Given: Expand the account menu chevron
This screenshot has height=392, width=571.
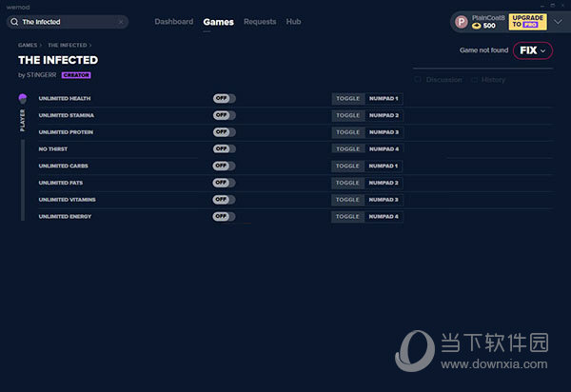Looking at the screenshot, I should pos(557,22).
